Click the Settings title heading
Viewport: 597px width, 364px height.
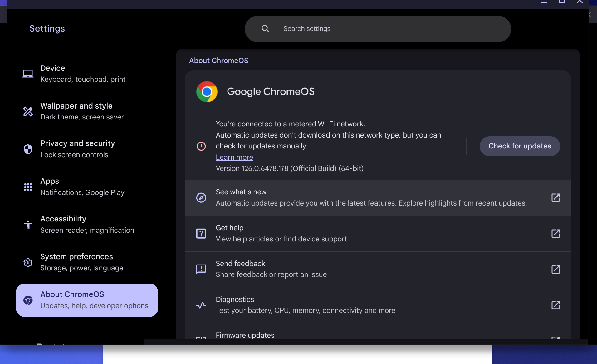tap(47, 28)
